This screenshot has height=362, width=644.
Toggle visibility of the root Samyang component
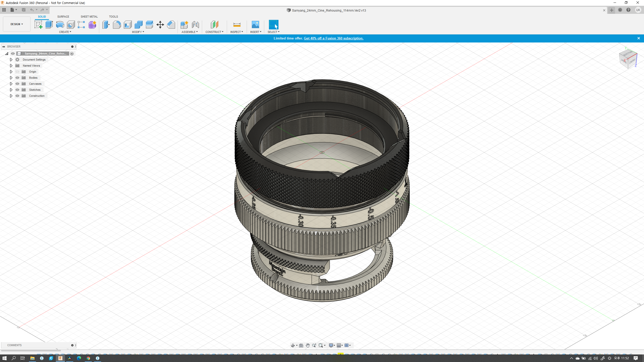click(x=13, y=54)
